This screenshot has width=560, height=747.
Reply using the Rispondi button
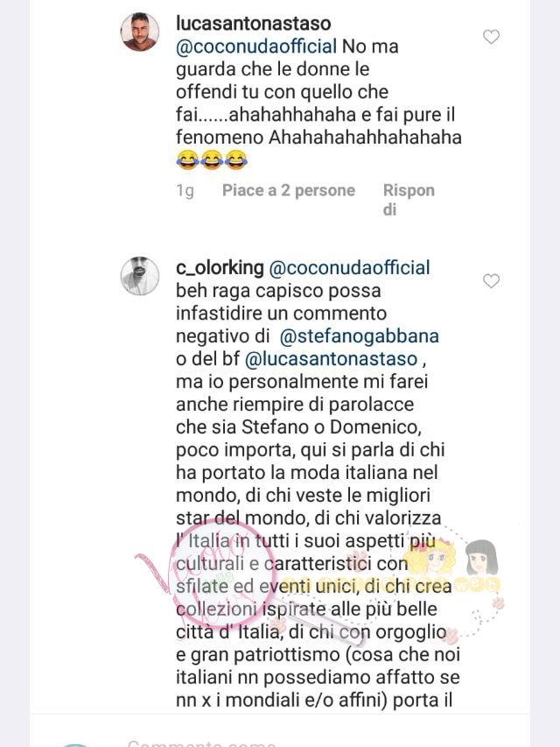409,200
